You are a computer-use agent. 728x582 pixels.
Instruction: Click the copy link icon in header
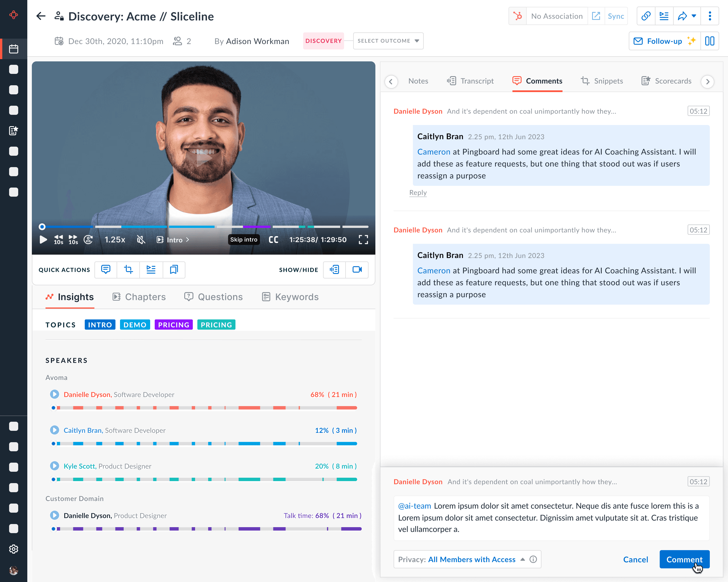pos(646,16)
